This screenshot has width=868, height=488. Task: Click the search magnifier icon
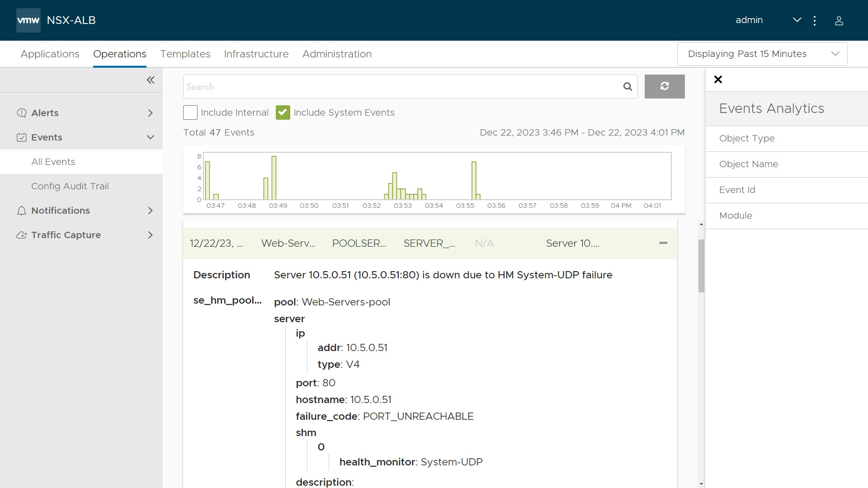(x=627, y=86)
